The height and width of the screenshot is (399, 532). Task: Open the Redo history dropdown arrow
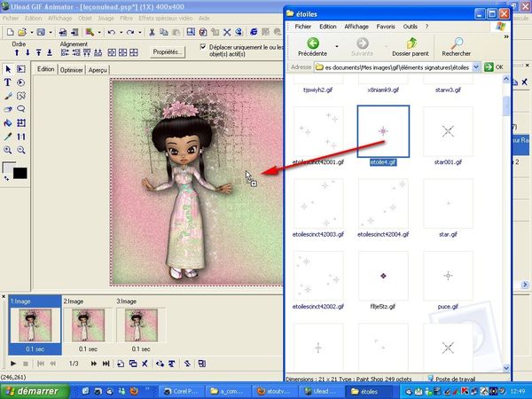click(139, 33)
